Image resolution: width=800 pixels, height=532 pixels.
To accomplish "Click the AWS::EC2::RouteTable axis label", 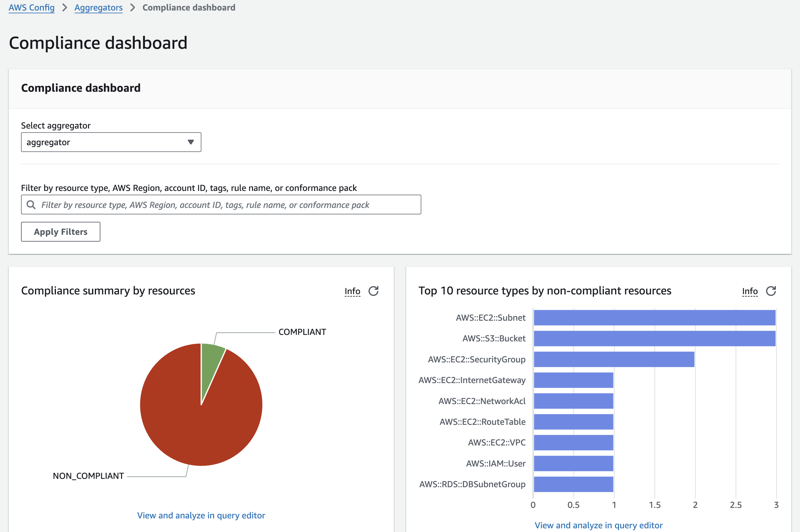I will (x=482, y=422).
